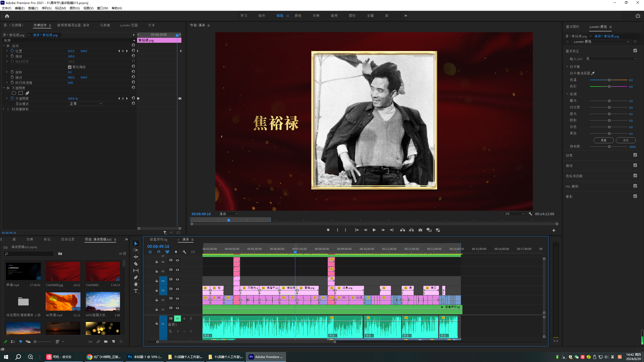Switch to the 颜色 workspace tab
644x362 pixels.
point(298,16)
